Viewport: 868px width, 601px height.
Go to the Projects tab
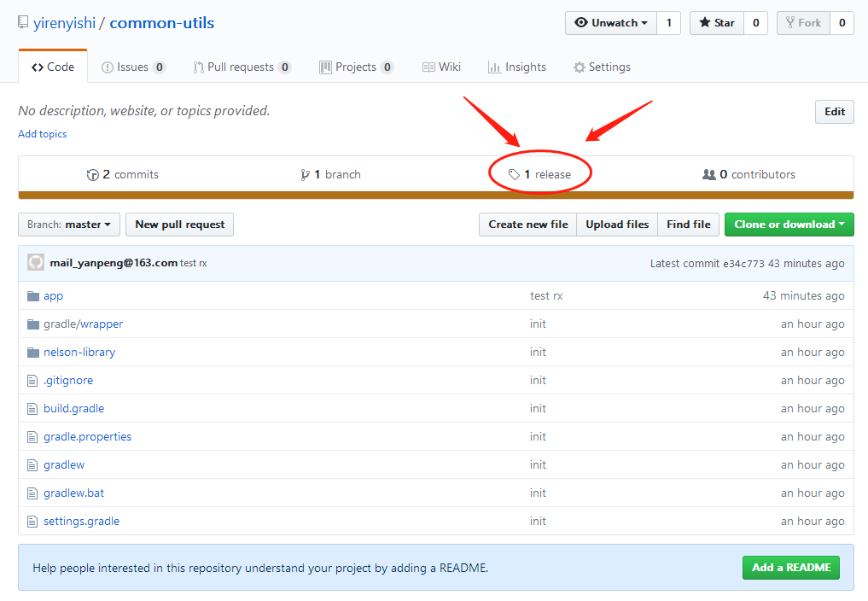click(357, 67)
